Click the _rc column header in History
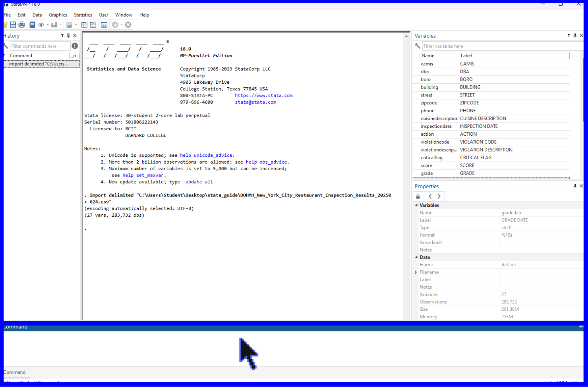 click(75, 56)
